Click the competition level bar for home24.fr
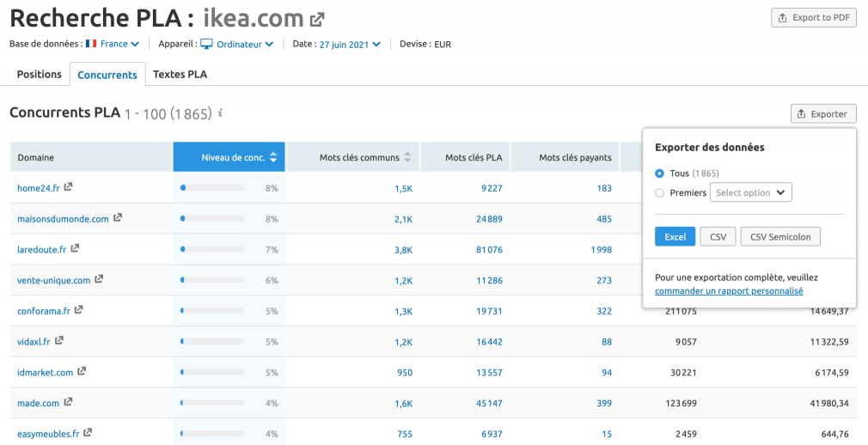Image resolution: width=868 pixels, height=445 pixels. (212, 187)
